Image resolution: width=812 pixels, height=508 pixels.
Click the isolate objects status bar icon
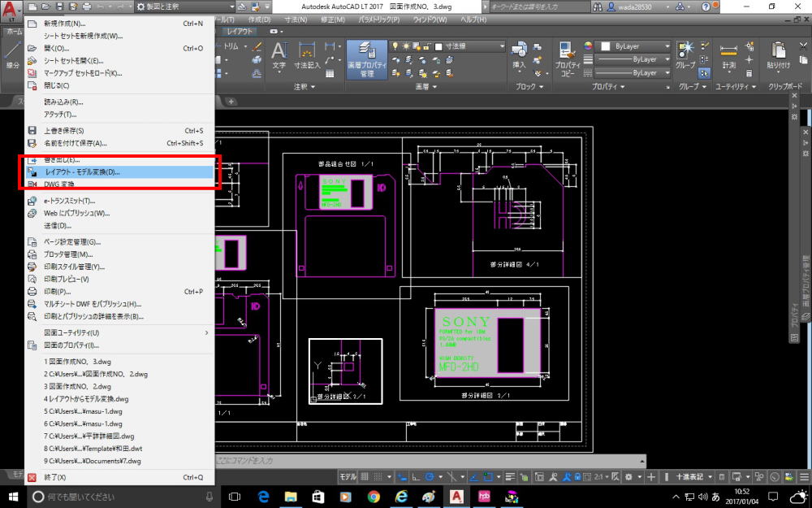pyautogui.click(x=760, y=477)
